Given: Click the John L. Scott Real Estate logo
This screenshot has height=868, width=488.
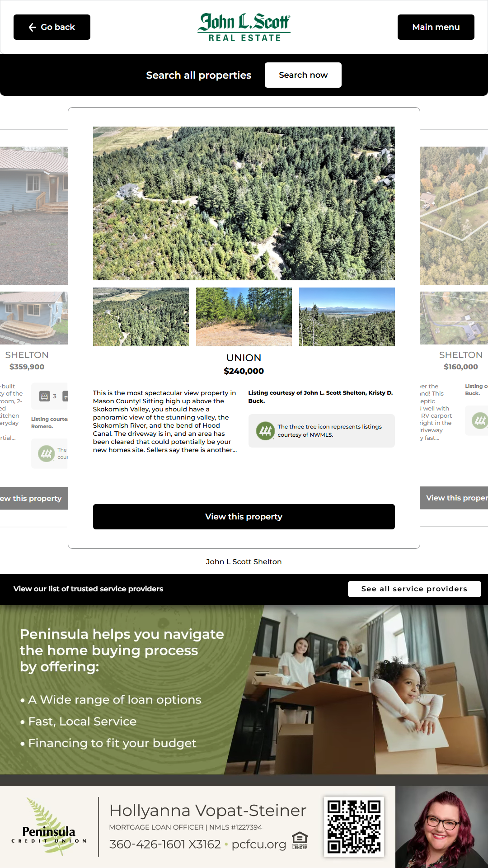Looking at the screenshot, I should pyautogui.click(x=244, y=27).
